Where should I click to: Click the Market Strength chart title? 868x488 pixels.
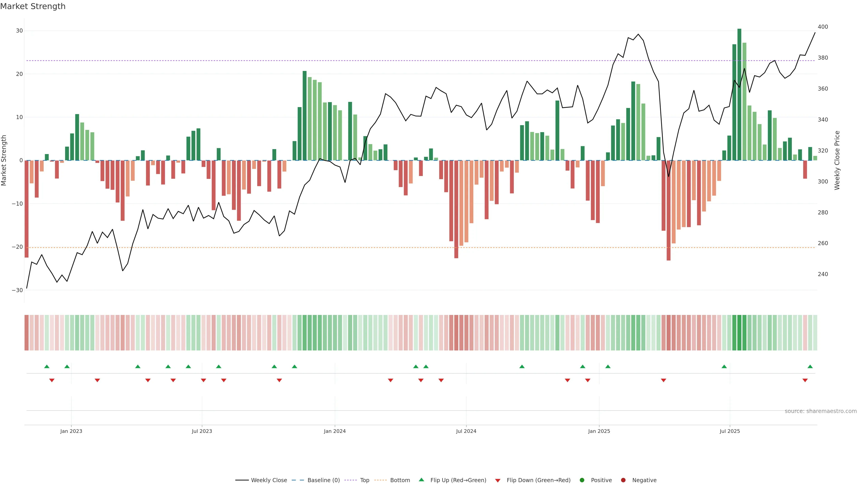(x=33, y=6)
